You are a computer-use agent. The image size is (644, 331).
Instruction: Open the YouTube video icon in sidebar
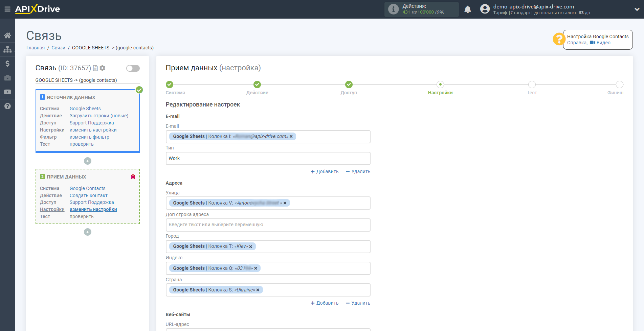tap(7, 92)
